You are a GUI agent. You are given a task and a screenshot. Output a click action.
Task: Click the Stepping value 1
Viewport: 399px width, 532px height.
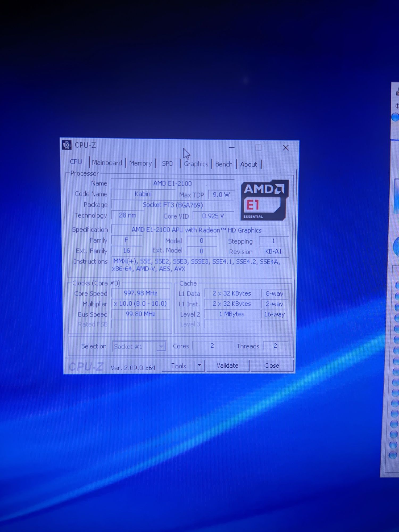point(274,241)
